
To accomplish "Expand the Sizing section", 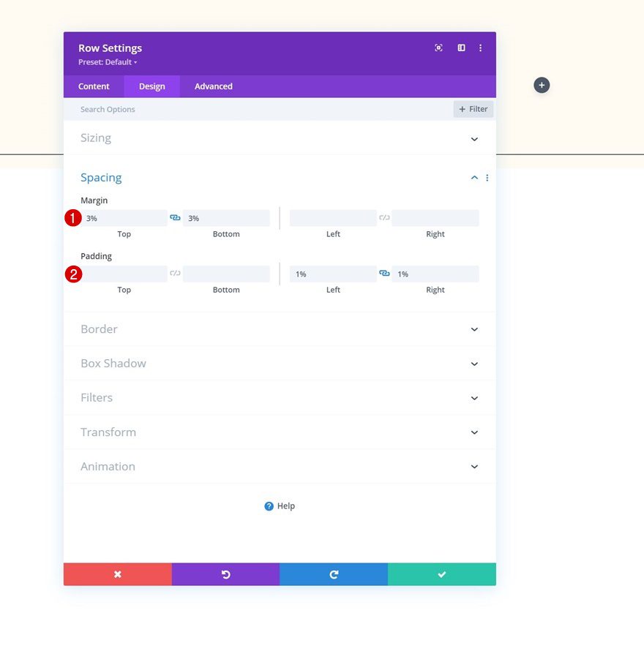I will click(x=280, y=138).
